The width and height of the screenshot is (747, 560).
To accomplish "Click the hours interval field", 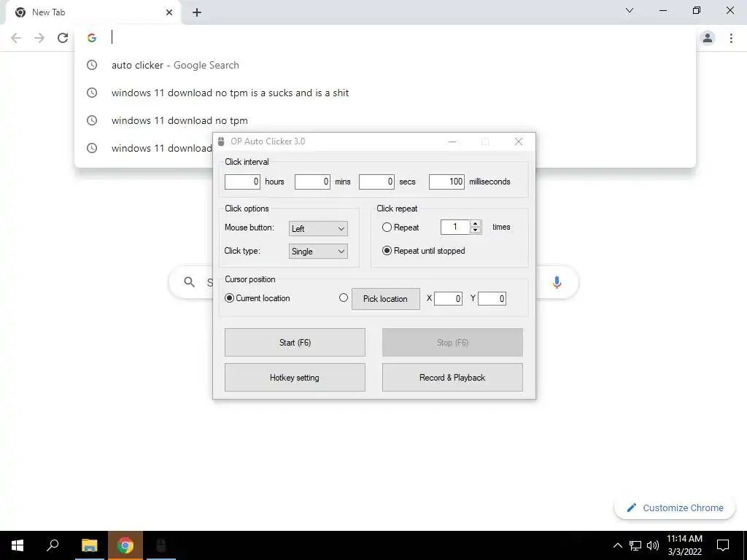I will click(x=242, y=182).
